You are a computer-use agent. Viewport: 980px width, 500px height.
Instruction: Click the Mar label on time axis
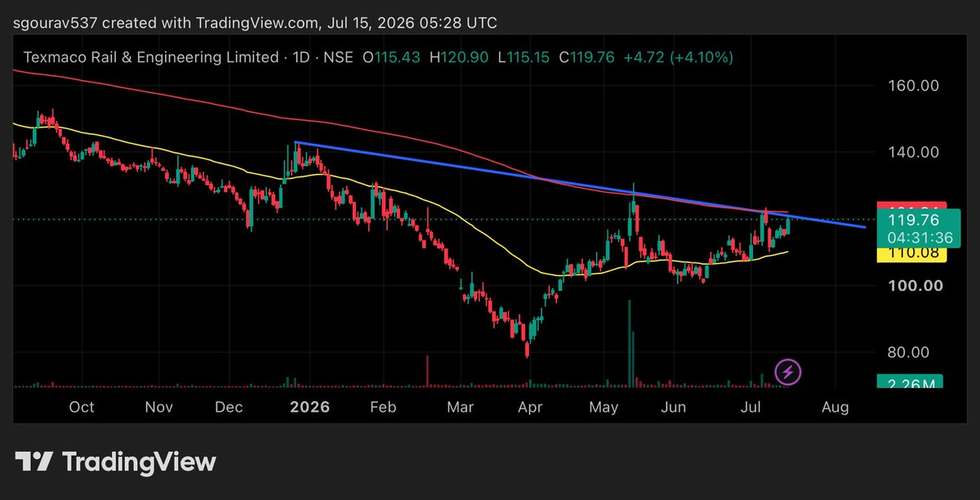coord(461,407)
